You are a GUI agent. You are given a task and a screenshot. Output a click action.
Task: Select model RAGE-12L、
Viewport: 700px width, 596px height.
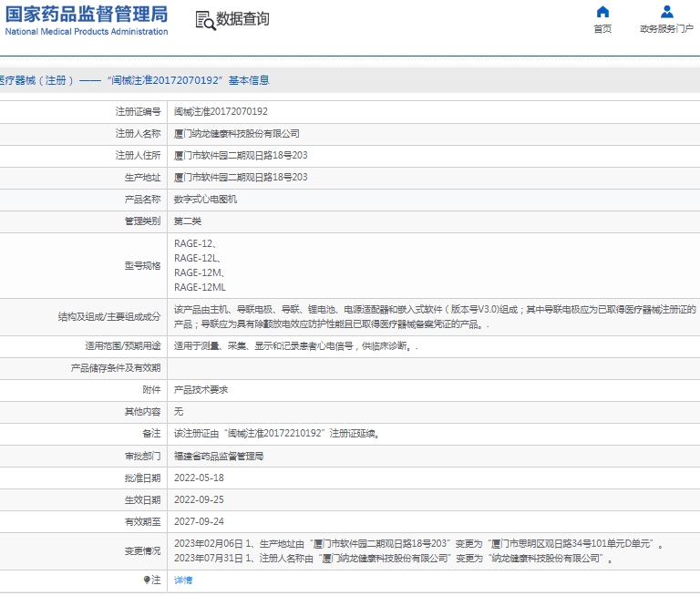click(197, 259)
